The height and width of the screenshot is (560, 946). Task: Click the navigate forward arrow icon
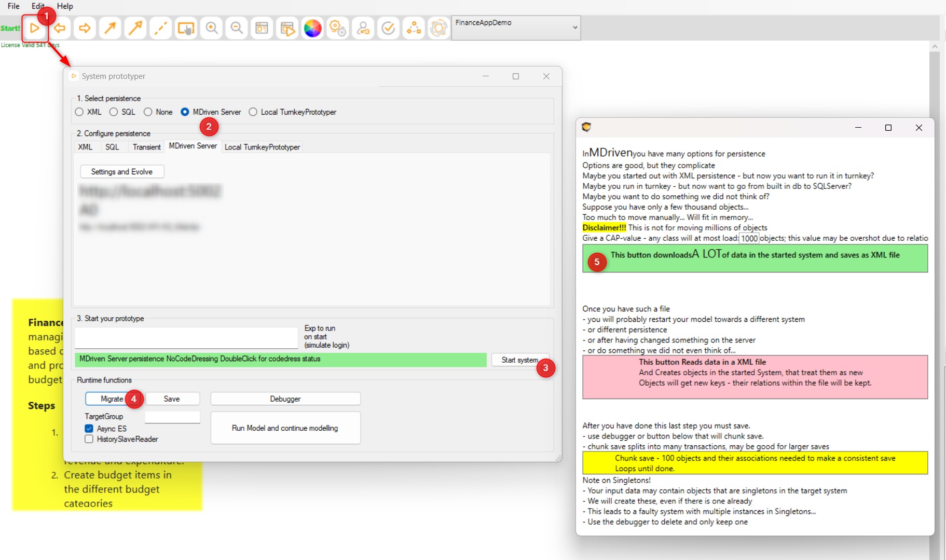[x=85, y=28]
